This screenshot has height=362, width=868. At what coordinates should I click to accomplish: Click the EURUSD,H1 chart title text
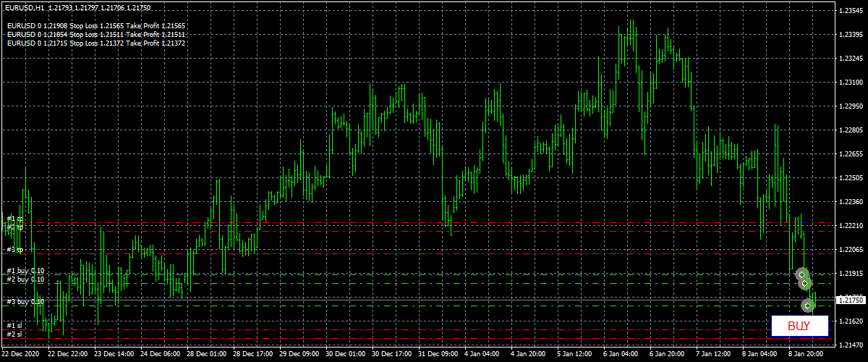(25, 7)
